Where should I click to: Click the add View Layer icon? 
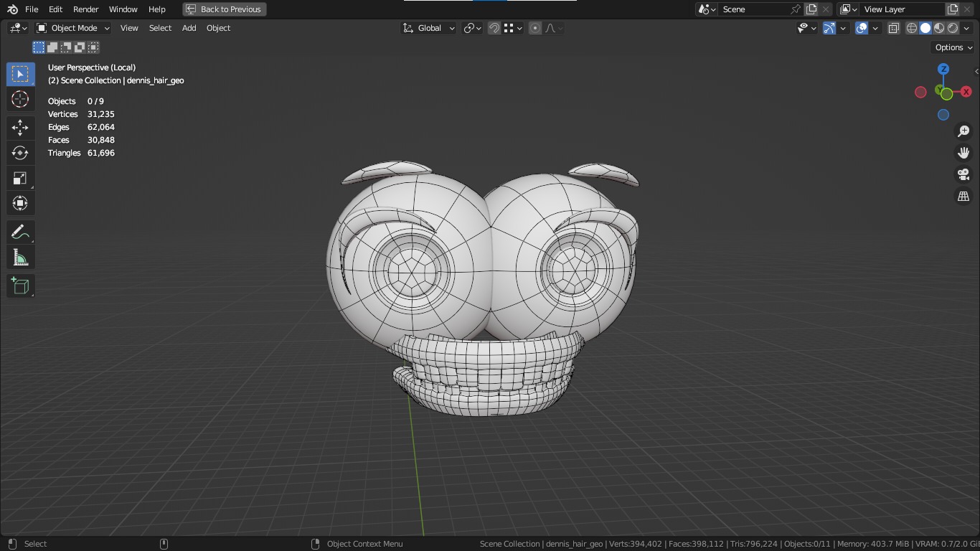[x=953, y=9]
